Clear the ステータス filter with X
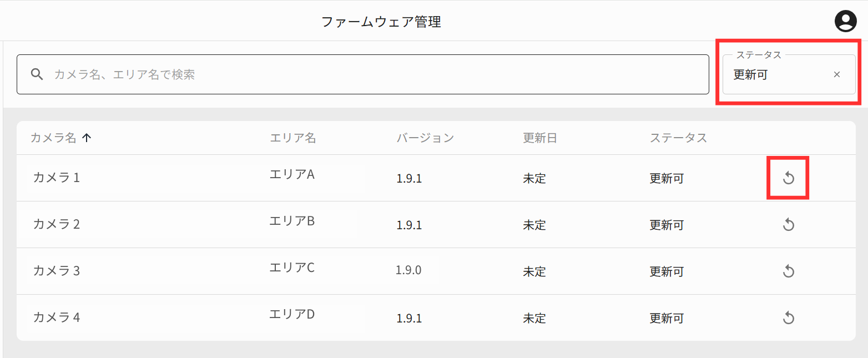Screen dimensions: 868x358 click(837, 74)
